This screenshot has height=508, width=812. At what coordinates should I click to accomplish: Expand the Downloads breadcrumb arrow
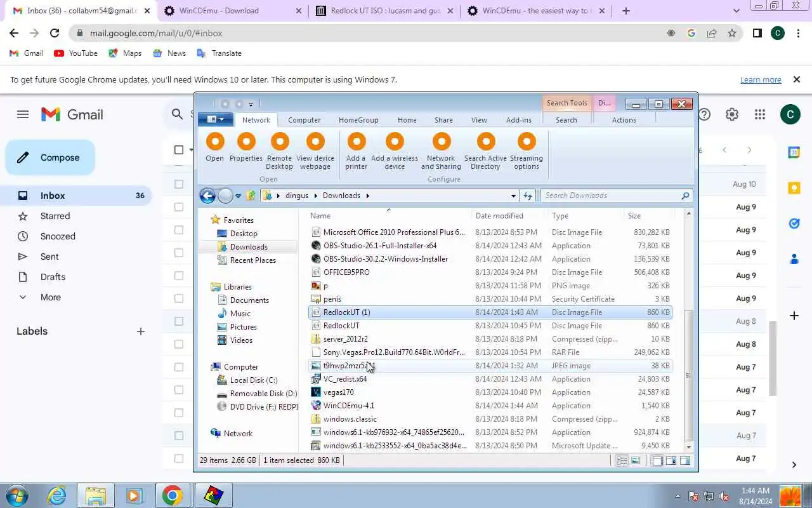[367, 196]
